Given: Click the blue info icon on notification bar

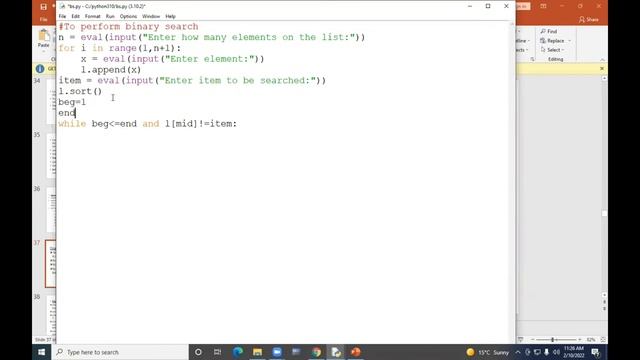Looking at the screenshot, I should click(x=40, y=69).
